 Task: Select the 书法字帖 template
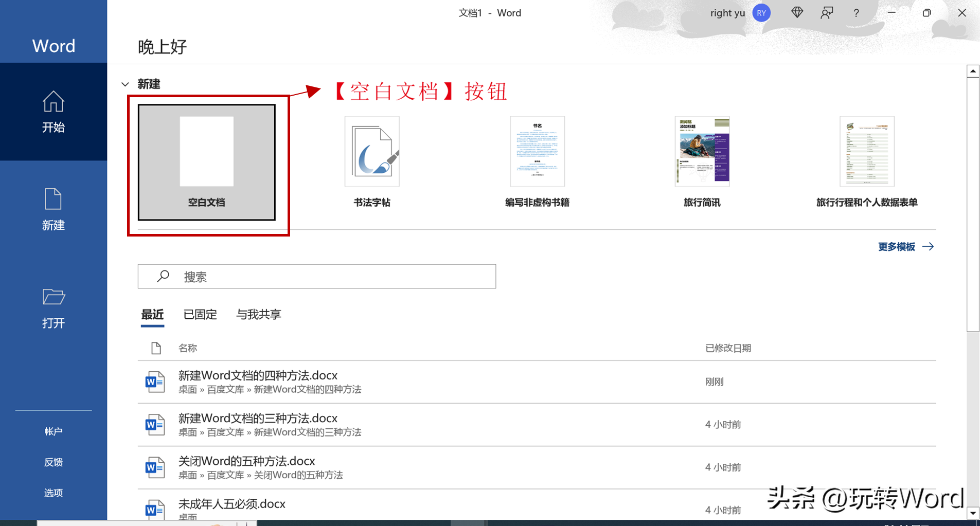pyautogui.click(x=372, y=162)
